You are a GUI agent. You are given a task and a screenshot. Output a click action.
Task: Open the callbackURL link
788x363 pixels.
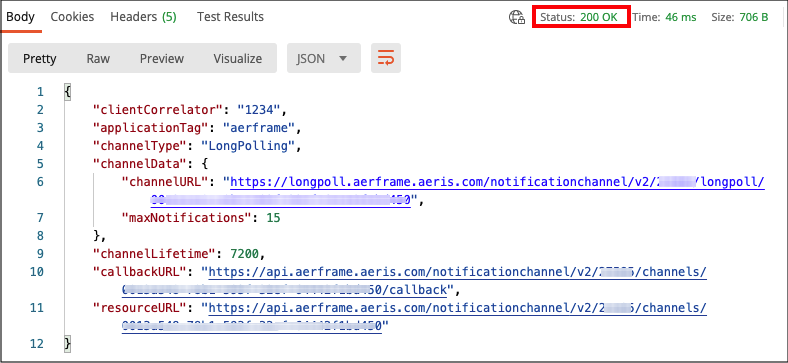[457, 273]
